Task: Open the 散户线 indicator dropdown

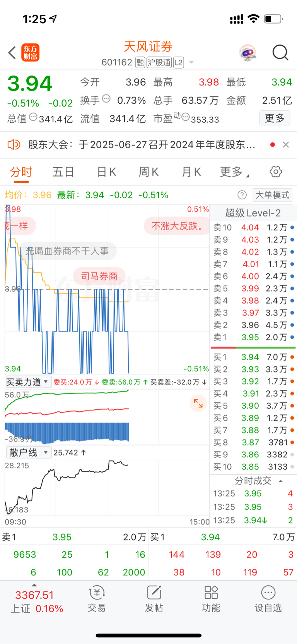Action: [x=28, y=452]
